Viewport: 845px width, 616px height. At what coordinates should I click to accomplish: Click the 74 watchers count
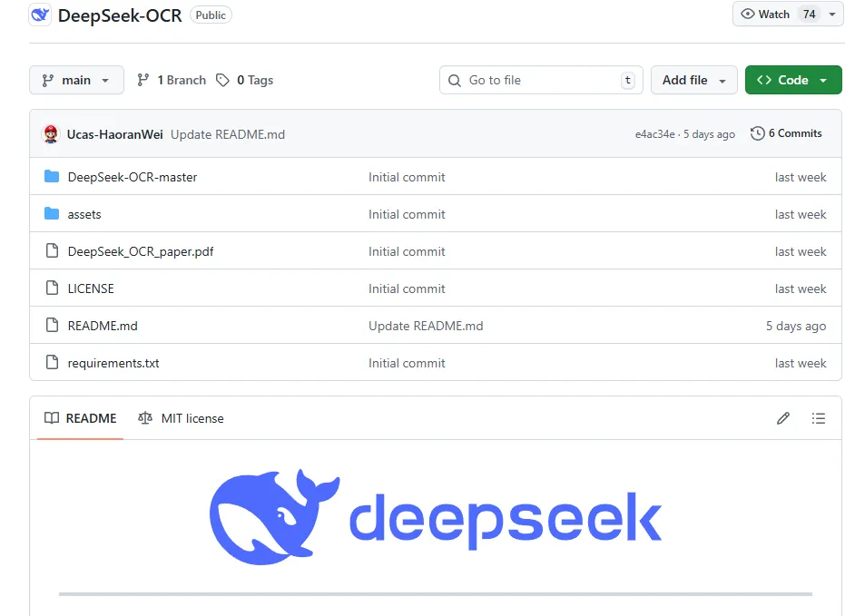[809, 14]
